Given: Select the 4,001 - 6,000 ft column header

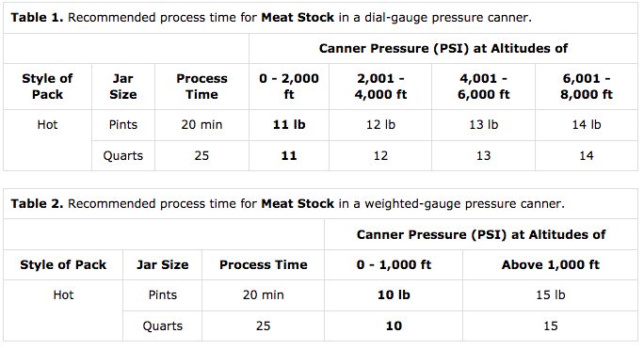Looking at the screenshot, I should [x=483, y=87].
